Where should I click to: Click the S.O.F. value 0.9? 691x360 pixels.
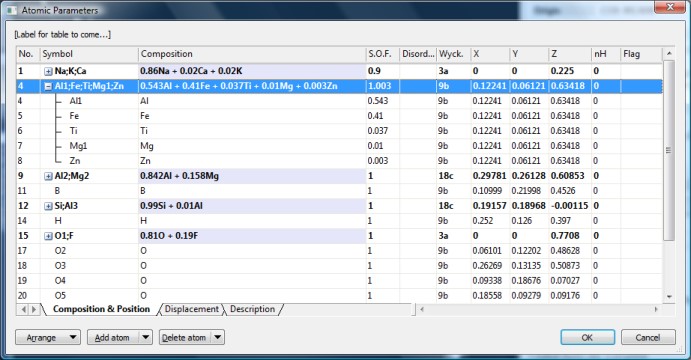click(x=374, y=71)
